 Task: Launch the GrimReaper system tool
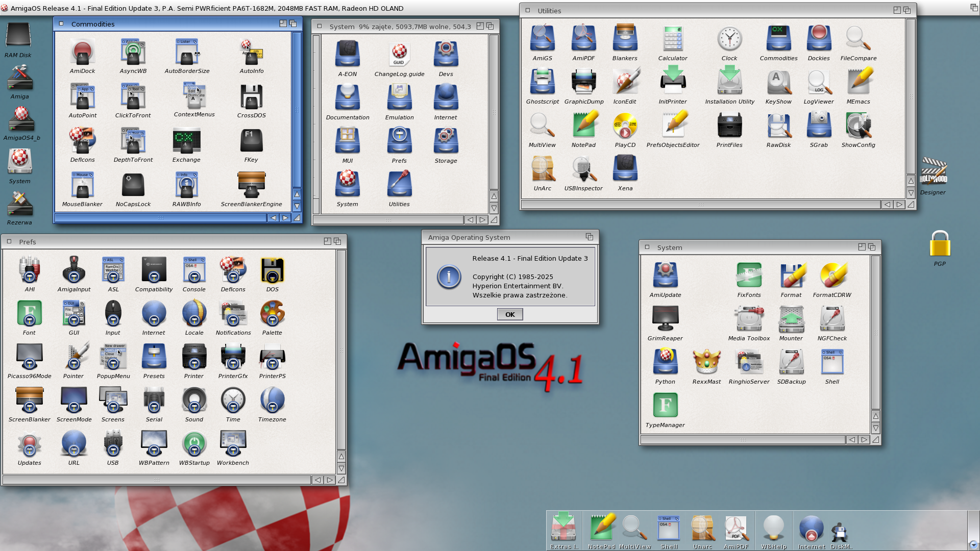click(x=665, y=319)
